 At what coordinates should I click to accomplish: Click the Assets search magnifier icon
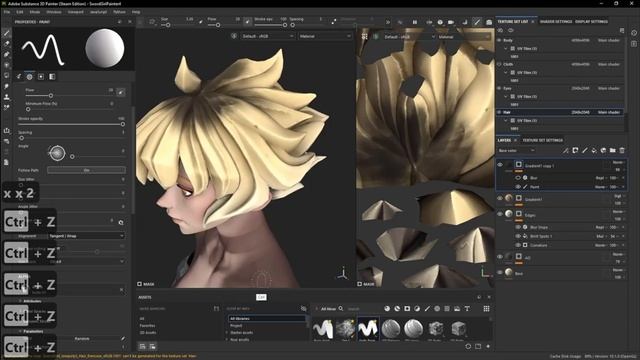(341, 309)
